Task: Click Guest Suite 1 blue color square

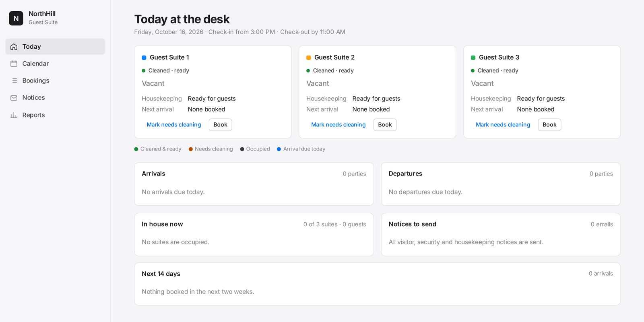Action: point(144,58)
